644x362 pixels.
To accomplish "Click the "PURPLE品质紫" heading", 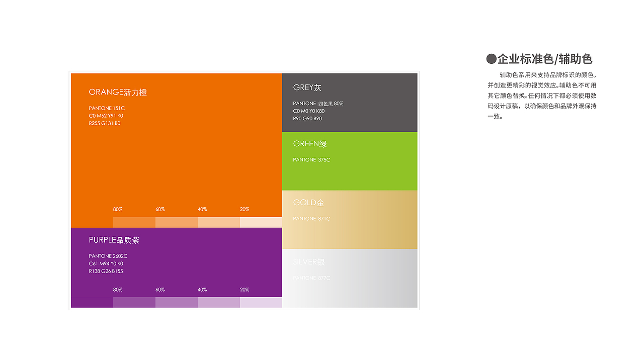I will pyautogui.click(x=114, y=240).
